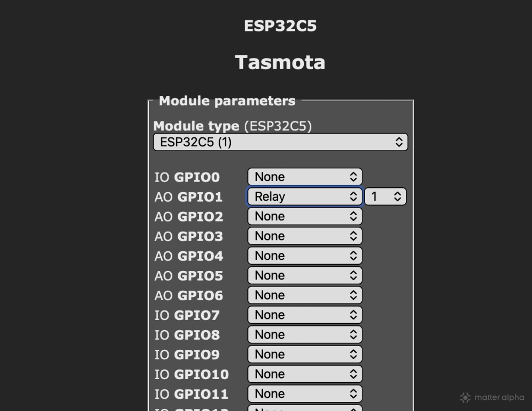532x411 pixels.
Task: Select the GPIO3 function dropdown
Action: tap(305, 236)
